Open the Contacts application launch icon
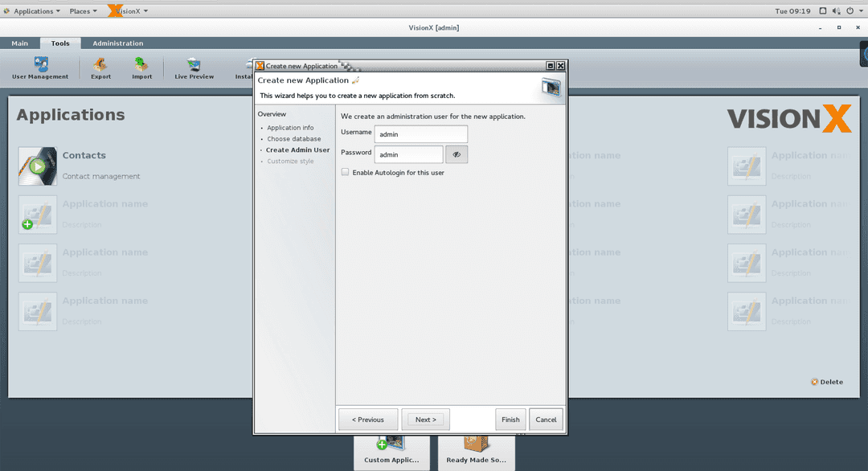 [38, 166]
